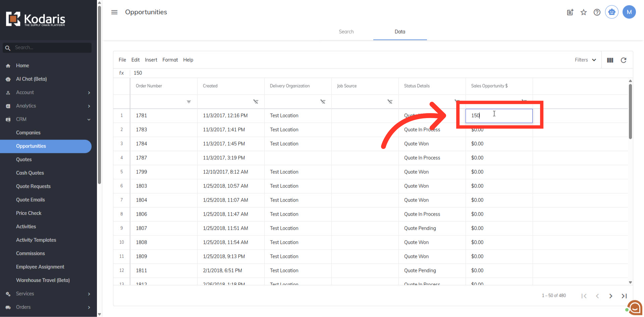The width and height of the screenshot is (644, 317).
Task: Select row number 6 header
Action: point(121,186)
